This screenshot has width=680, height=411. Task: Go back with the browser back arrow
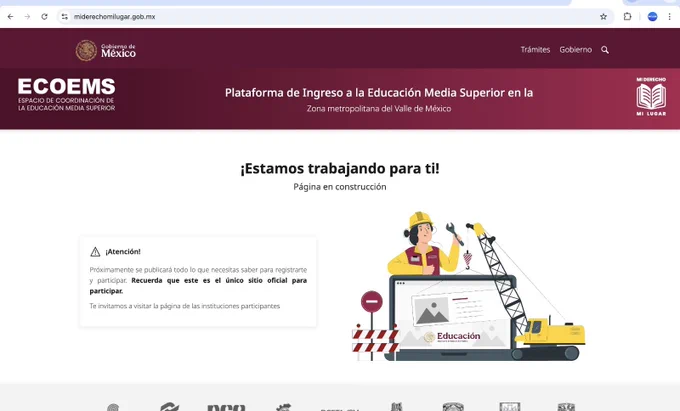(x=10, y=16)
